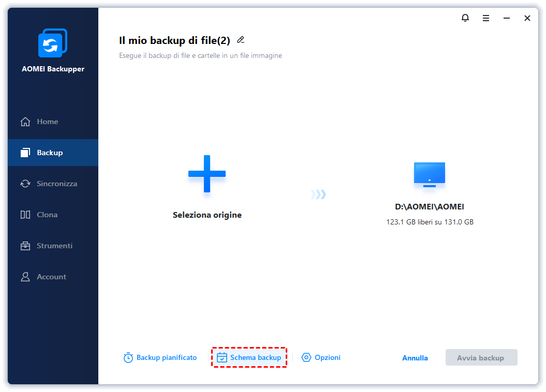Screen dimensions: 546x392
Task: Click the pencil icon to rename backup
Action: 241,40
